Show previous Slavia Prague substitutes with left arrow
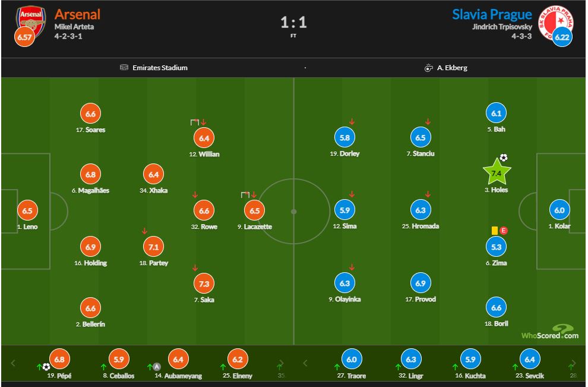 point(305,363)
